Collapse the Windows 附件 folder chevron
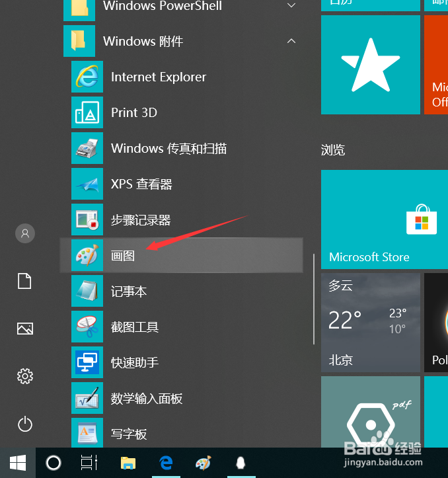This screenshot has height=478, width=448. [x=291, y=41]
